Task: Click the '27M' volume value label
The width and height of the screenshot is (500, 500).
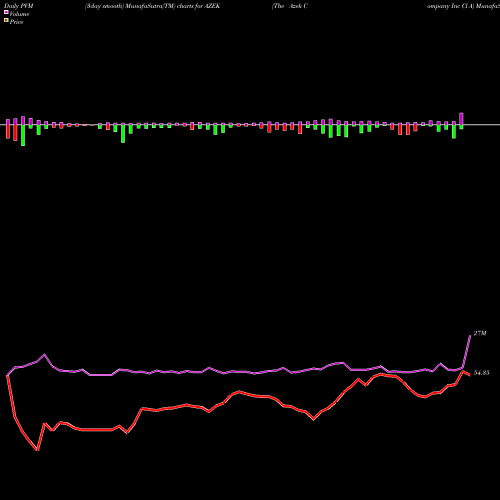Action: tap(480, 333)
